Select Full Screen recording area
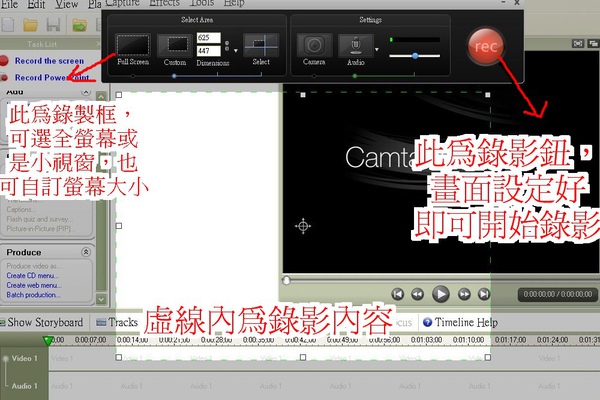The height and width of the screenshot is (400, 600). (x=133, y=45)
